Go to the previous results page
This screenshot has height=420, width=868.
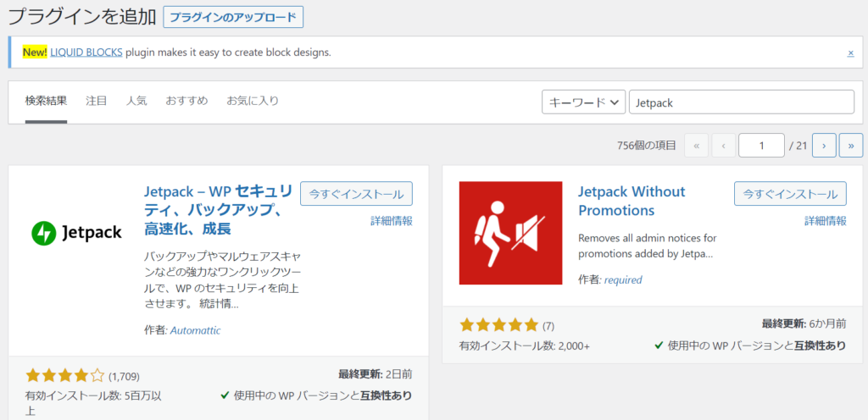724,146
